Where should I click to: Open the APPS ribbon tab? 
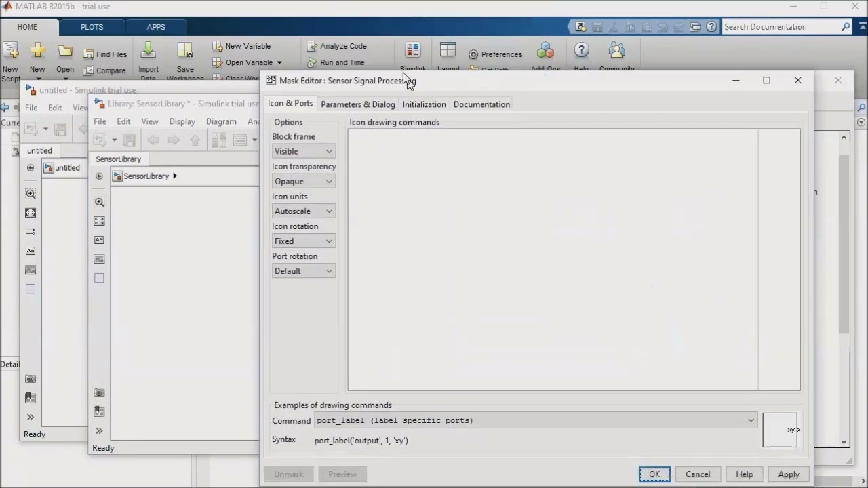(156, 27)
